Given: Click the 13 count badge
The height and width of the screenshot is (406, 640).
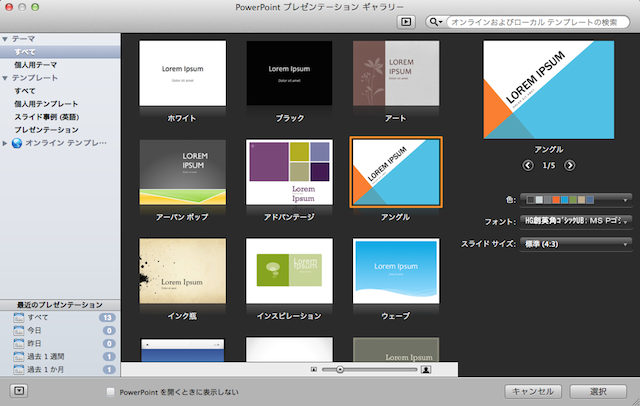Looking at the screenshot, I should 107,317.
